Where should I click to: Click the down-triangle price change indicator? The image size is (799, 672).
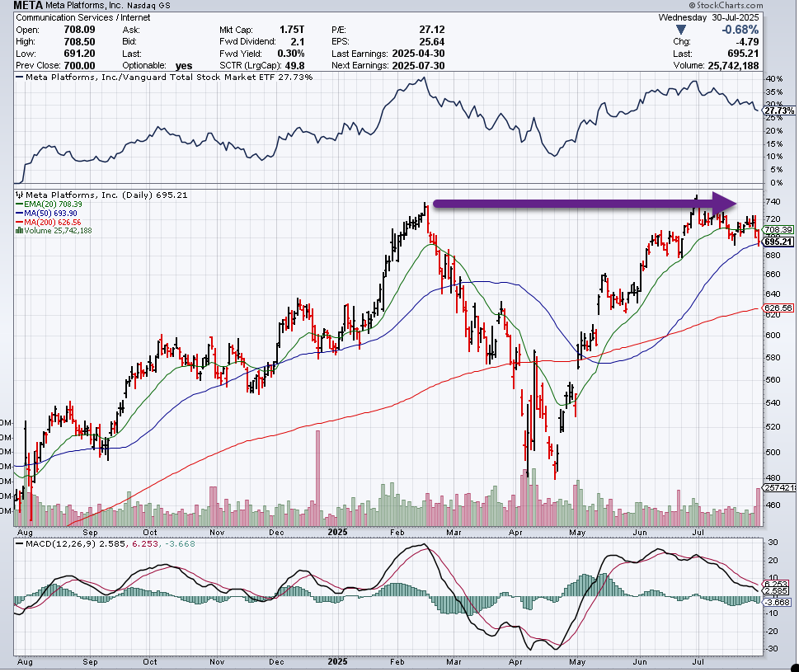[680, 30]
